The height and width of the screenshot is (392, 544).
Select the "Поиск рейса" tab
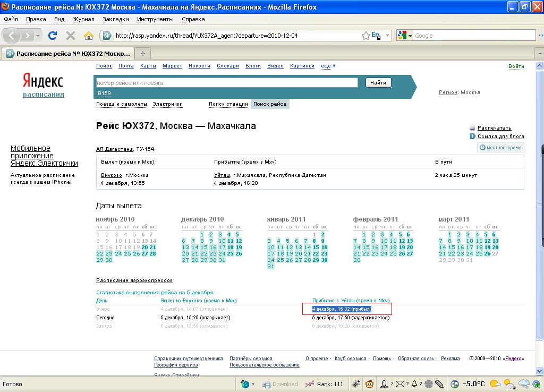(270, 104)
